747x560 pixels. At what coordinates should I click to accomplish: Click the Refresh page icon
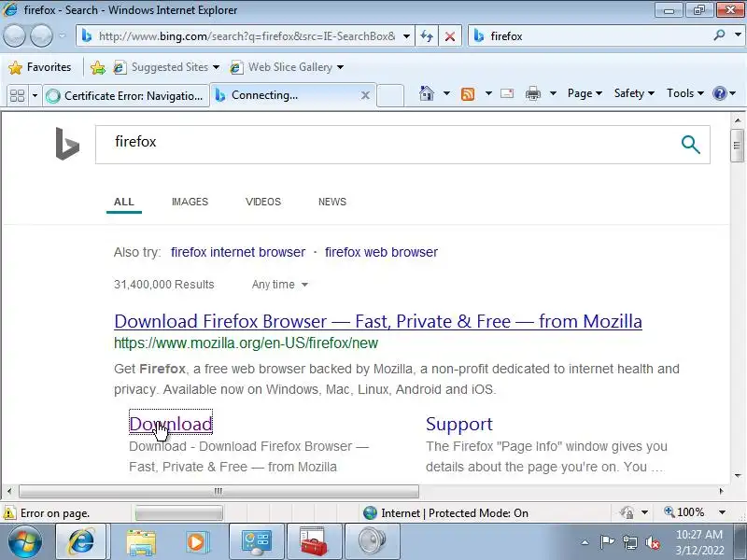[x=427, y=36]
